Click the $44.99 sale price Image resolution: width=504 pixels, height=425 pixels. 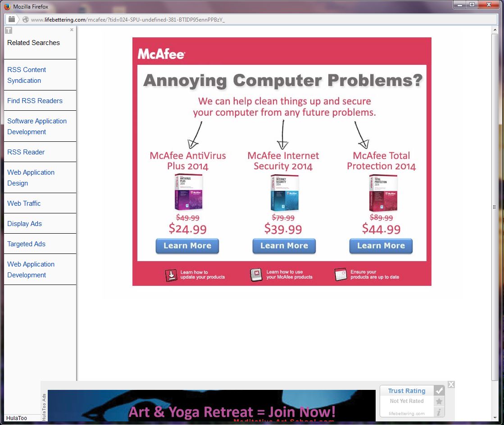point(381,229)
